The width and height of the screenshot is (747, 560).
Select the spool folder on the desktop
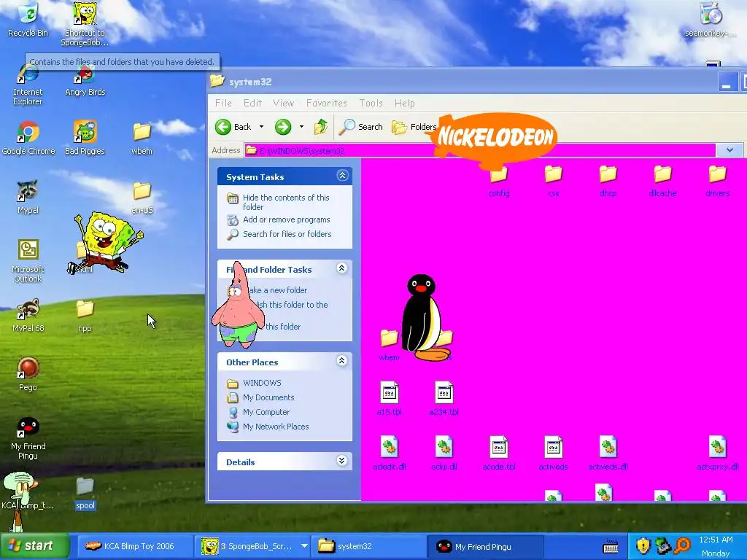click(x=85, y=494)
